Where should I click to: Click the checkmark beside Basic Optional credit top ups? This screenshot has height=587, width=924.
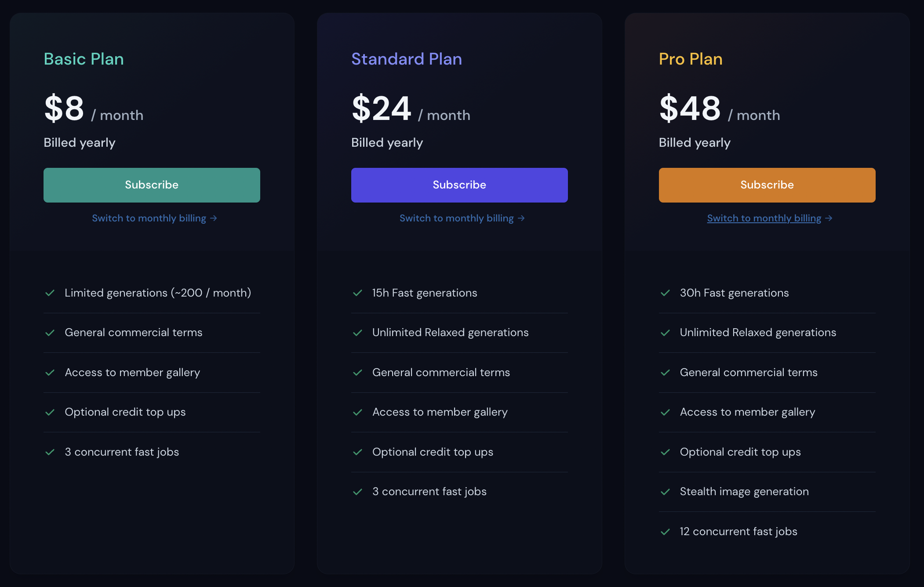(50, 412)
